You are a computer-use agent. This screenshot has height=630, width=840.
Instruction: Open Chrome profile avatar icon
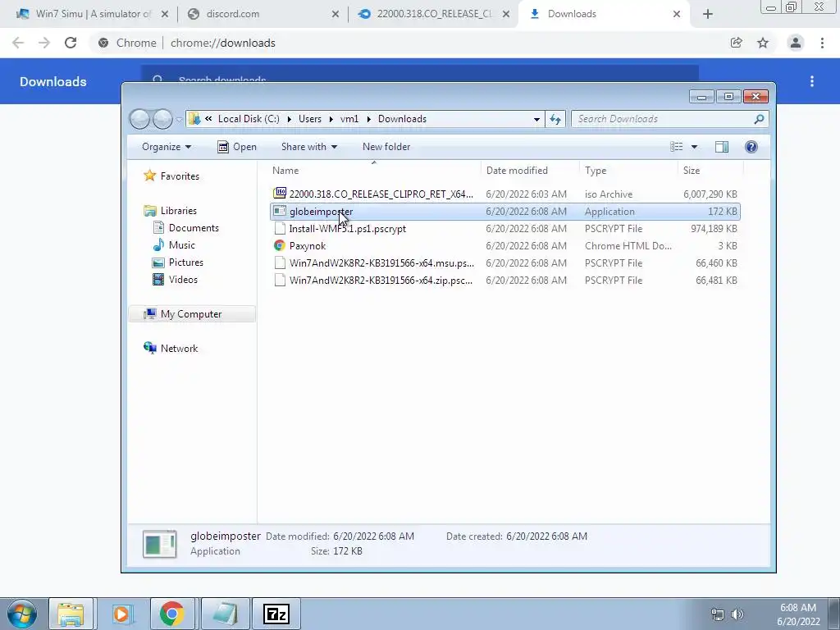point(796,43)
